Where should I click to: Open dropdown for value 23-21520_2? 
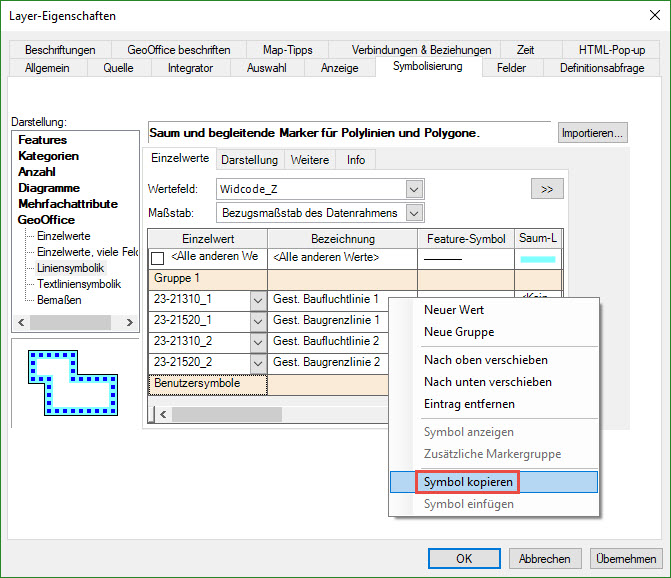(258, 362)
